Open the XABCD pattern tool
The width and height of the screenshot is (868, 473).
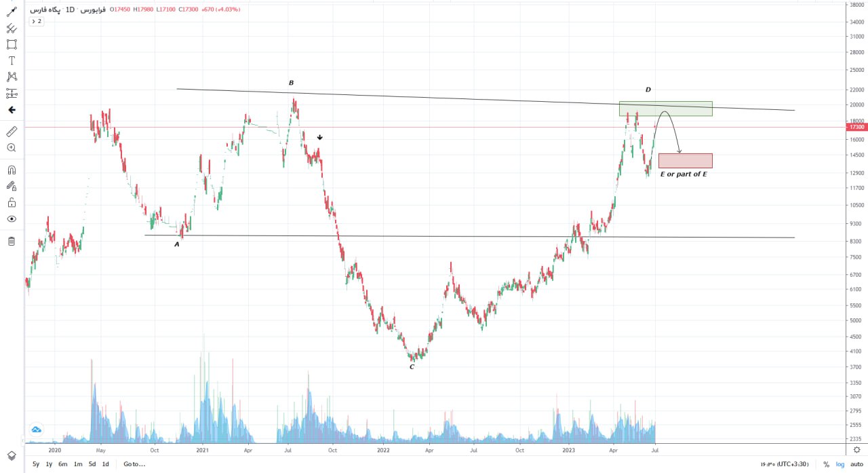12,77
